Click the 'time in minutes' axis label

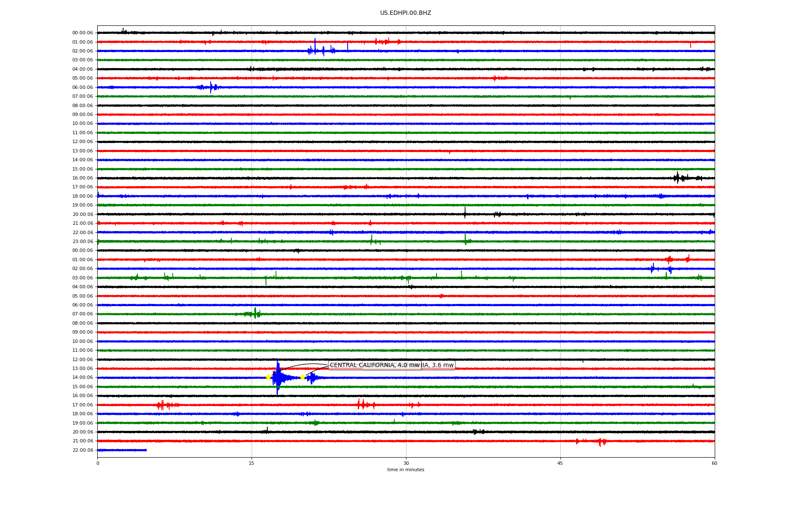pos(405,470)
